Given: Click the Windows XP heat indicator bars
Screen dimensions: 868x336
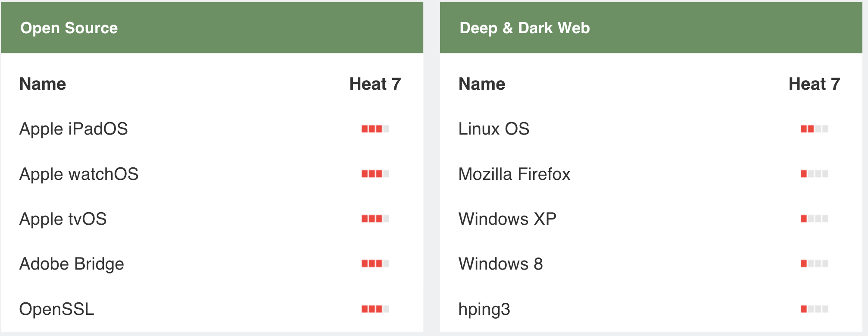Looking at the screenshot, I should pyautogui.click(x=814, y=219).
